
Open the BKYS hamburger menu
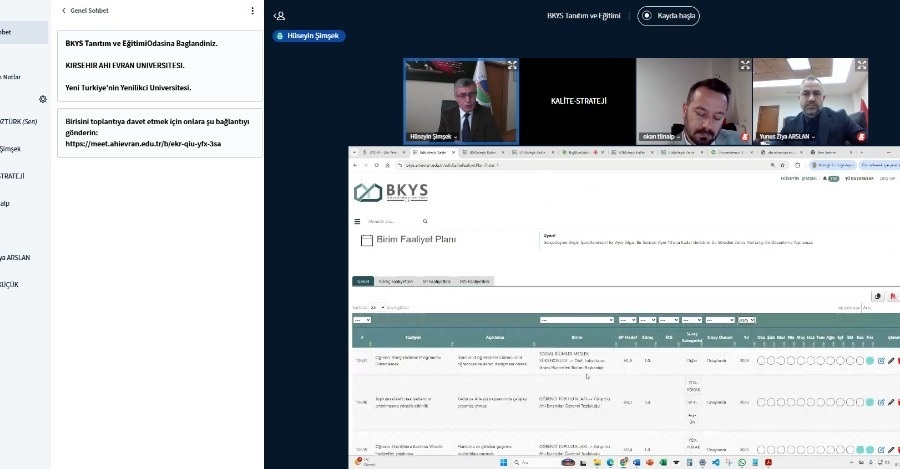tap(357, 221)
